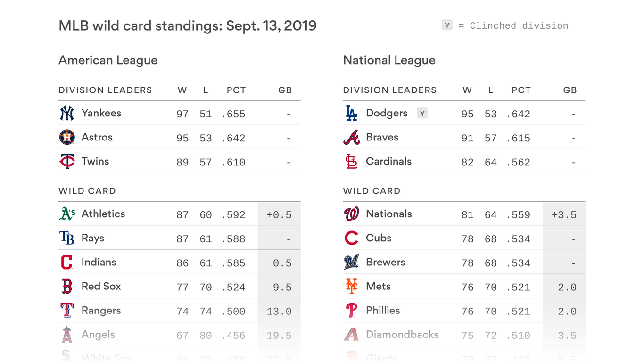Click the Nationals team logo
This screenshot has width=644, height=362.
click(352, 214)
